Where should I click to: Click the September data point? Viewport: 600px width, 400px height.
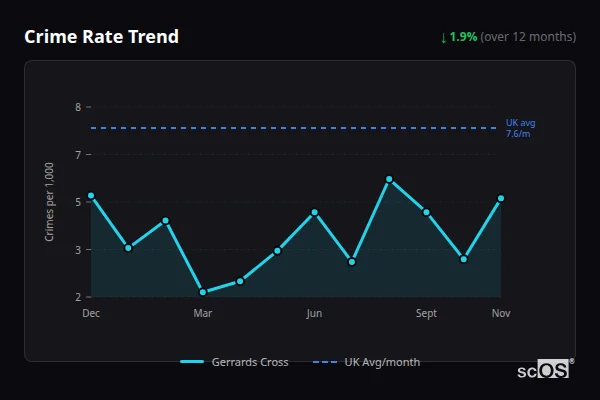426,212
